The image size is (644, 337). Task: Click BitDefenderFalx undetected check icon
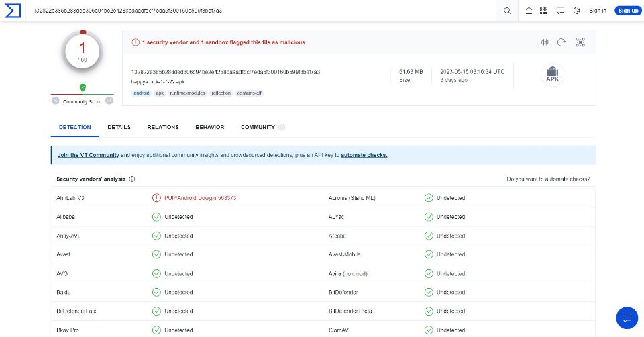tap(156, 311)
